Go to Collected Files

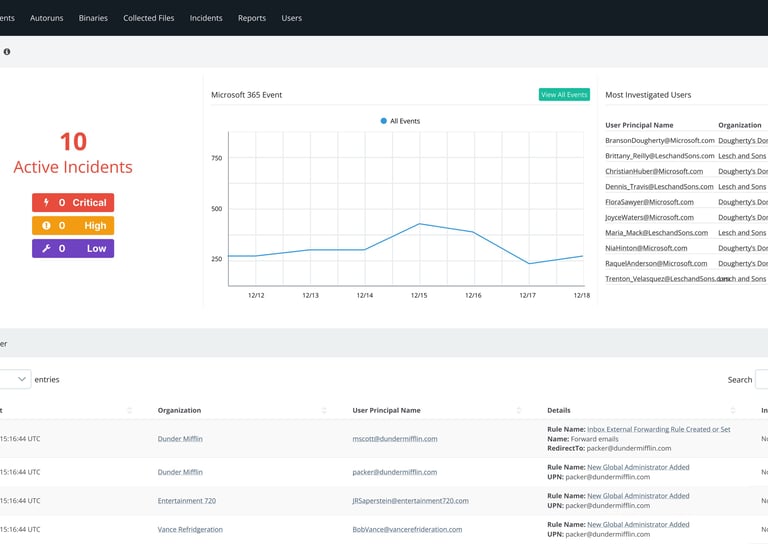point(148,18)
